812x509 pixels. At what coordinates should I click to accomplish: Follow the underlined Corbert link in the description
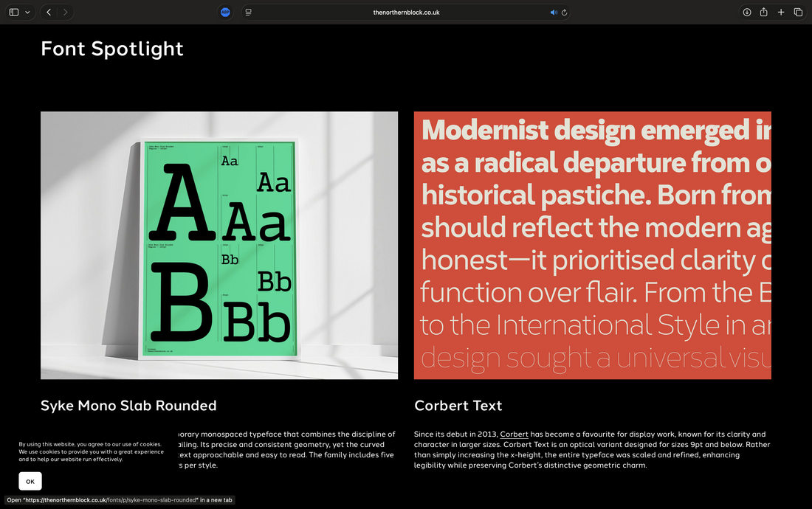(x=514, y=434)
